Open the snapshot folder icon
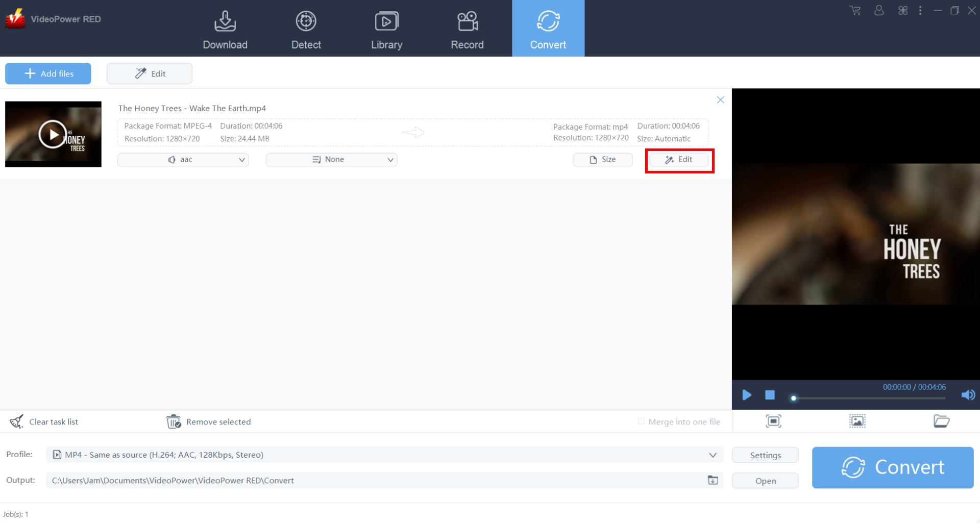Screen dimensions: 980x525 coord(941,421)
